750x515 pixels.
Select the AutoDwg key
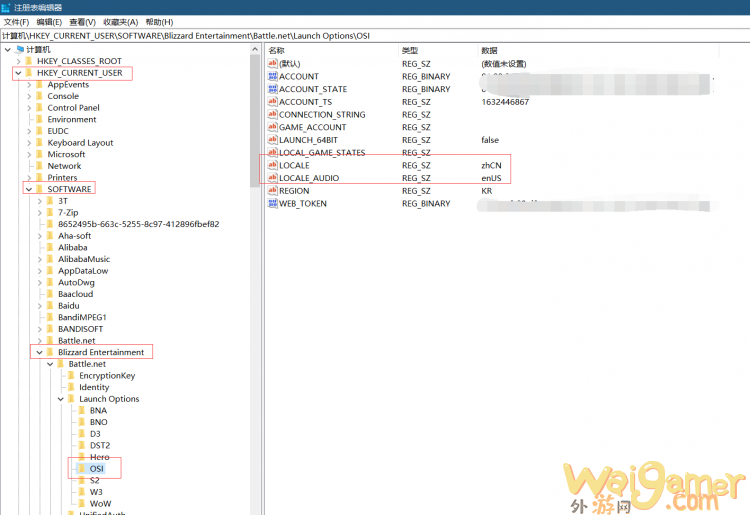77,283
